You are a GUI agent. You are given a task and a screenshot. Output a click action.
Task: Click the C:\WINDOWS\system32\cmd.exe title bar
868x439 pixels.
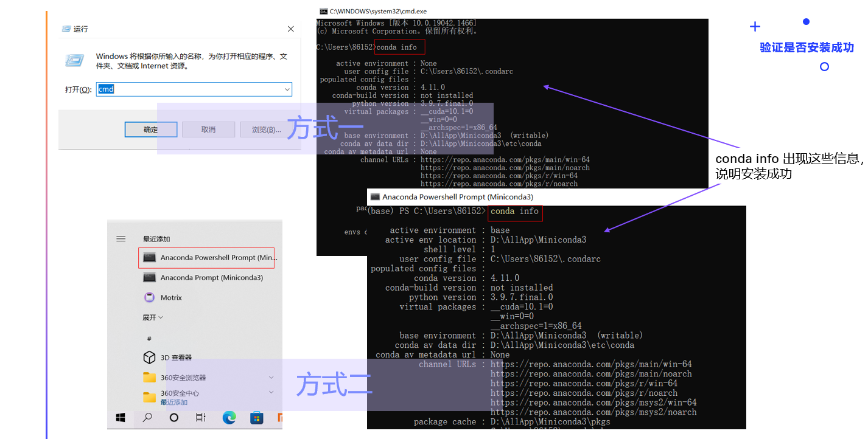click(513, 11)
